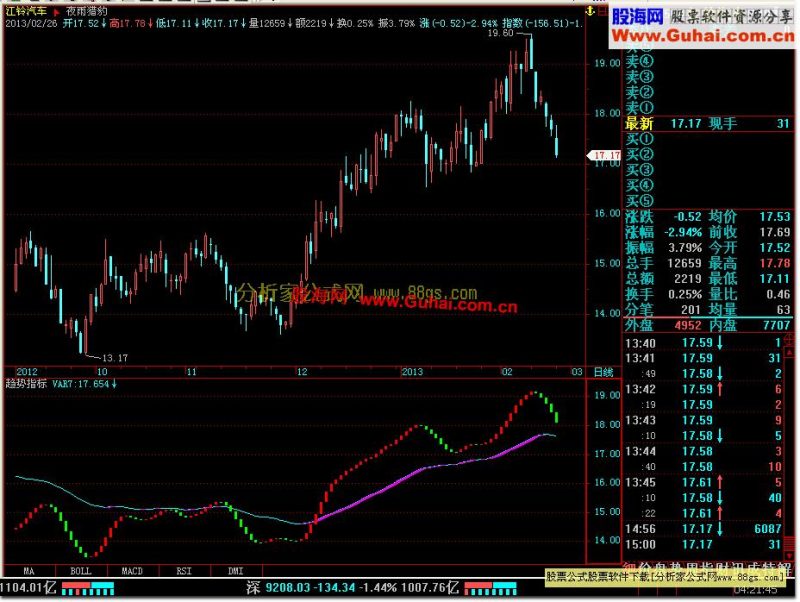Click the 现手 31 value
The height and width of the screenshot is (602, 800).
(783, 123)
